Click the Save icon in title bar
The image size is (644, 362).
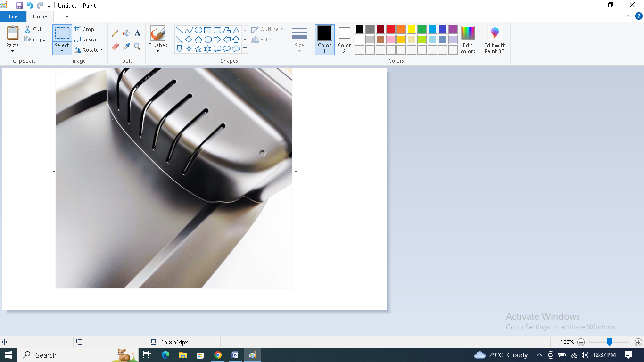[x=19, y=6]
